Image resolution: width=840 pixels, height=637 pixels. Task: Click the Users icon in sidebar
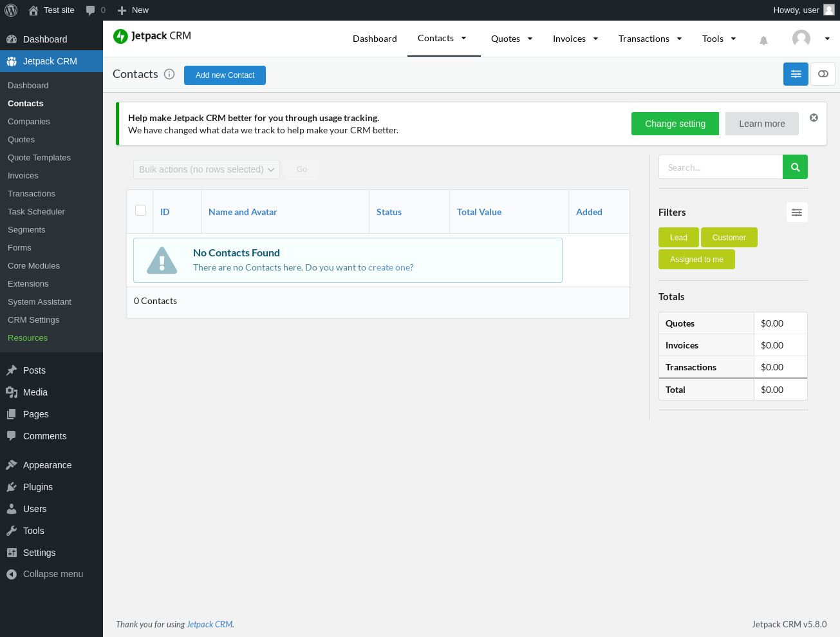12,509
